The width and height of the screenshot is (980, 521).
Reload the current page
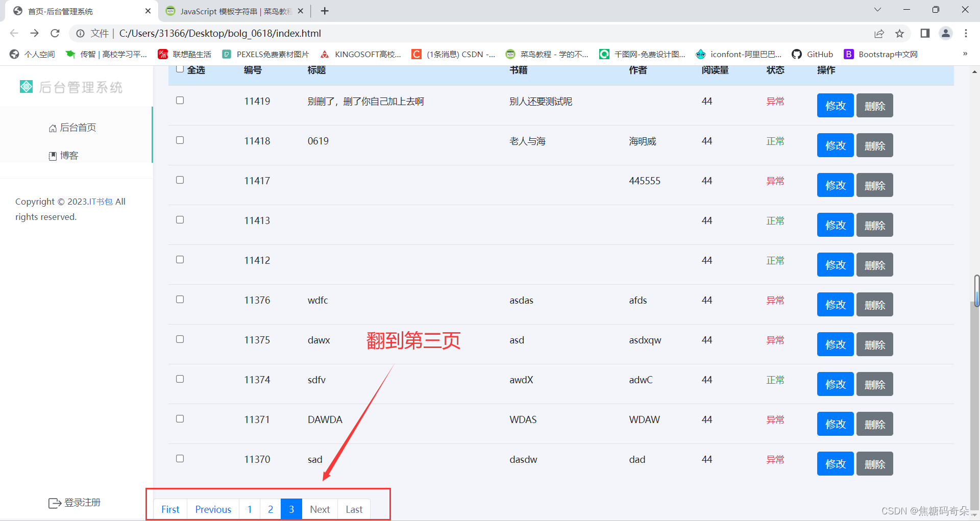55,33
